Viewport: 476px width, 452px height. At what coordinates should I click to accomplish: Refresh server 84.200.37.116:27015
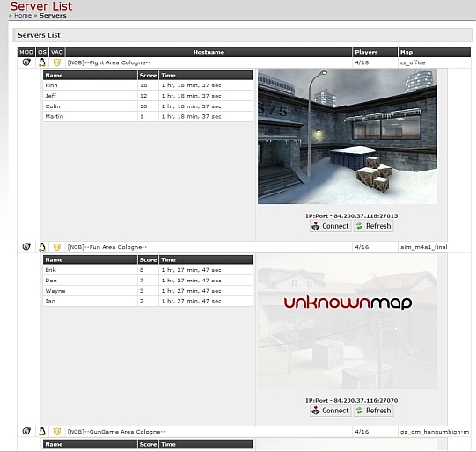(x=373, y=226)
